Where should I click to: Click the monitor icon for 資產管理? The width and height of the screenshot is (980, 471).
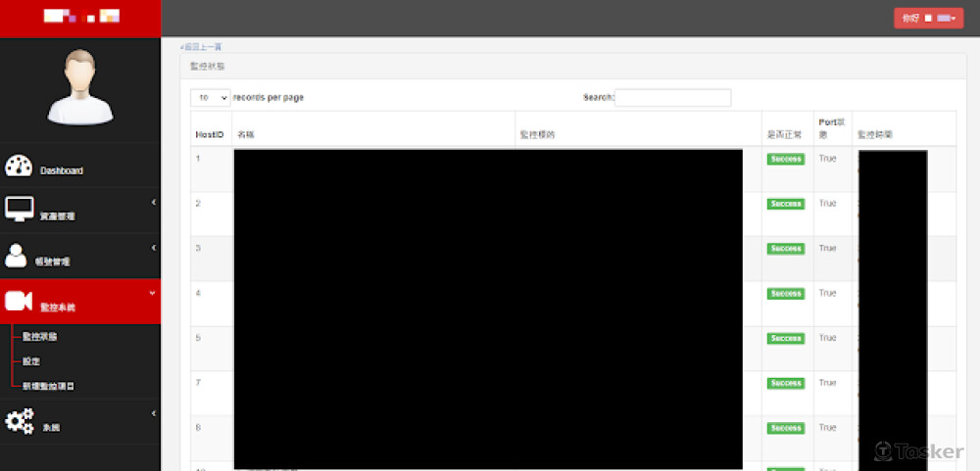(19, 210)
